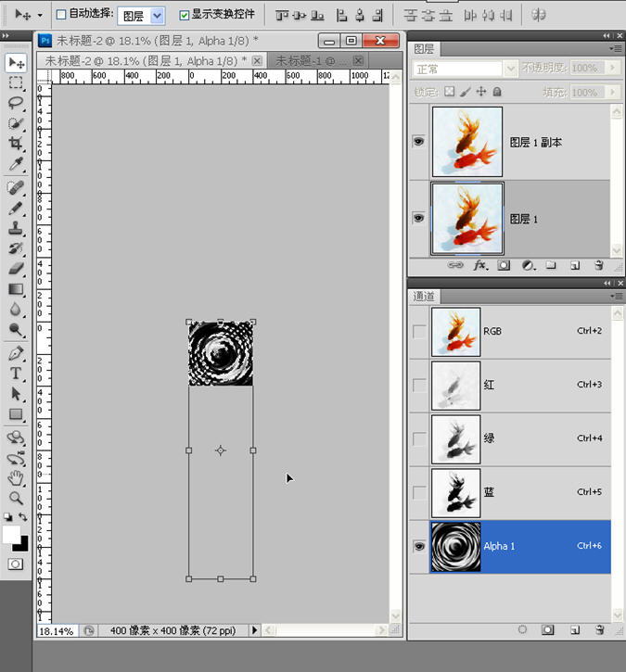Select the Eraser tool
Viewport: 626px width, 672px height.
pyautogui.click(x=16, y=269)
